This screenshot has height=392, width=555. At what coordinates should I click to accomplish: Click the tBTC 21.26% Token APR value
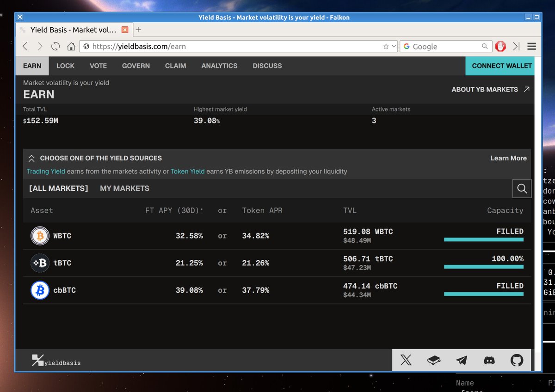(256, 263)
